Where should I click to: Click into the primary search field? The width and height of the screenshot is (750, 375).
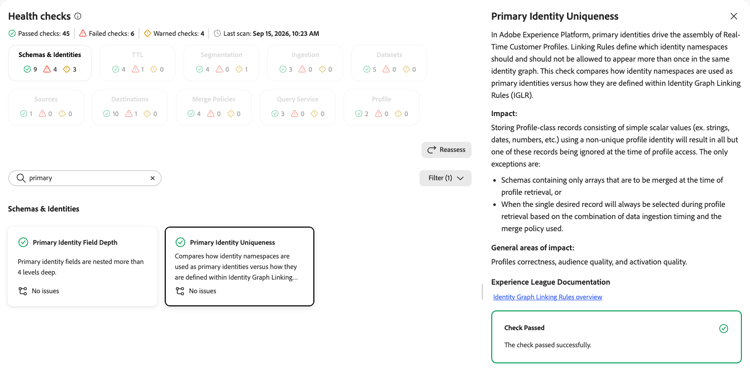point(85,178)
